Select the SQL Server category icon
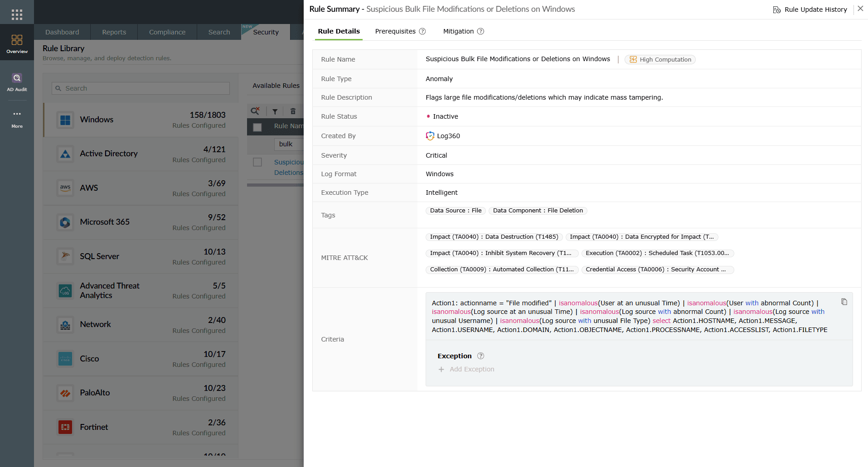Image resolution: width=868 pixels, height=467 pixels. (x=65, y=256)
